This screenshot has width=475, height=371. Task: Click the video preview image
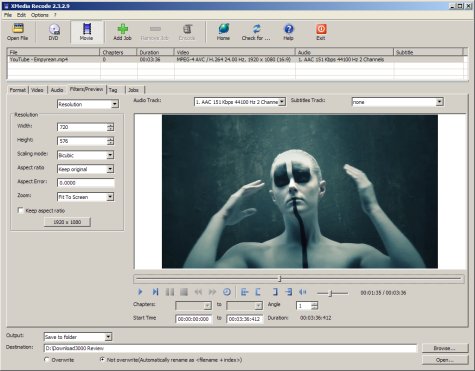pyautogui.click(x=300, y=191)
